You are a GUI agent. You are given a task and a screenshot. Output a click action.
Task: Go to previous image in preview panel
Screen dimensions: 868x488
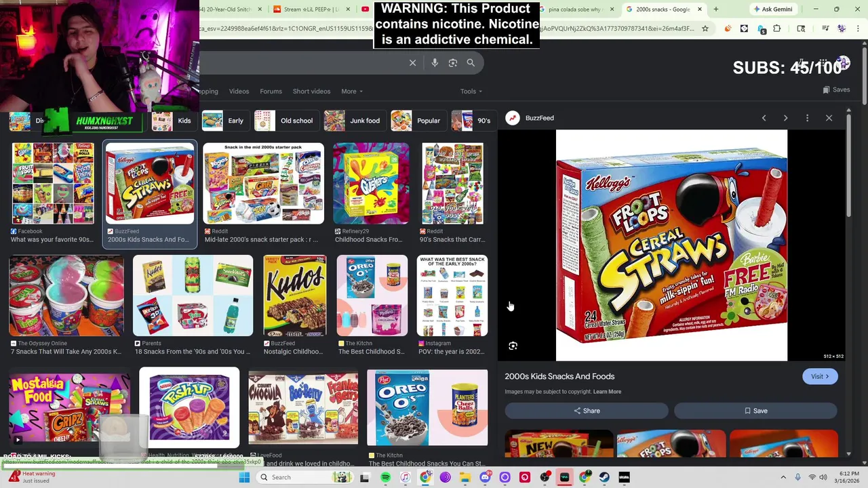[x=764, y=118]
